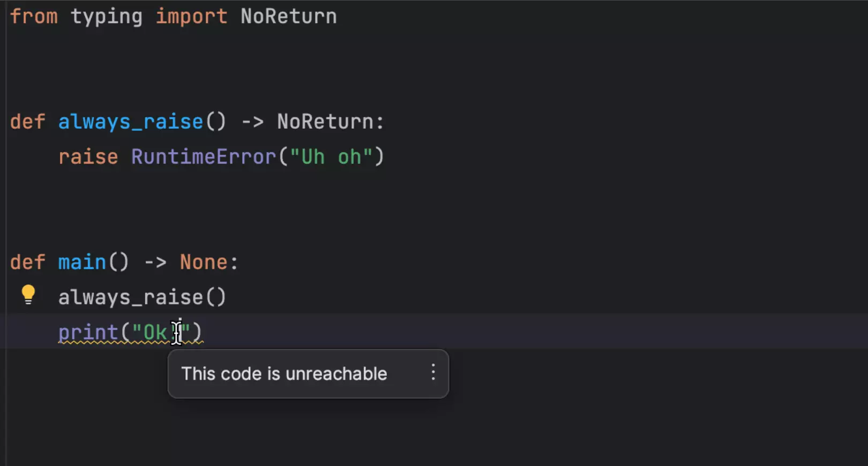Place cursor on the "from" keyword
Image resolution: width=868 pixels, height=466 pixels.
(33, 17)
